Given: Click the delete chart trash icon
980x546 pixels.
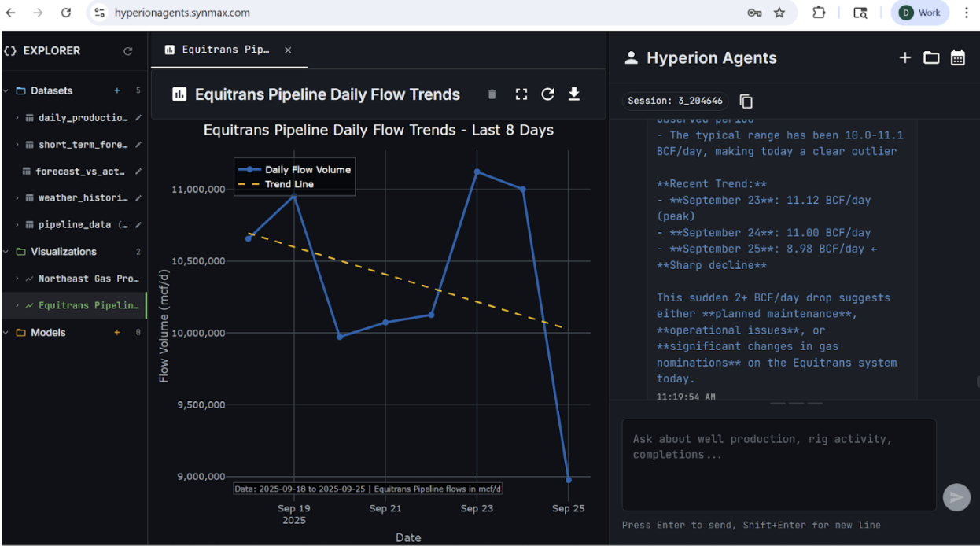Looking at the screenshot, I should point(492,94).
